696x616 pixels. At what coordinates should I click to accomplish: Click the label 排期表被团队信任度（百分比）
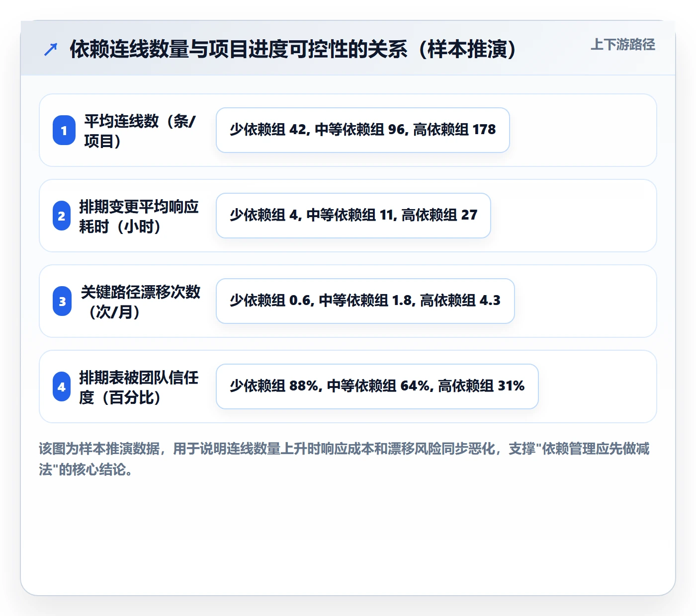coord(139,387)
